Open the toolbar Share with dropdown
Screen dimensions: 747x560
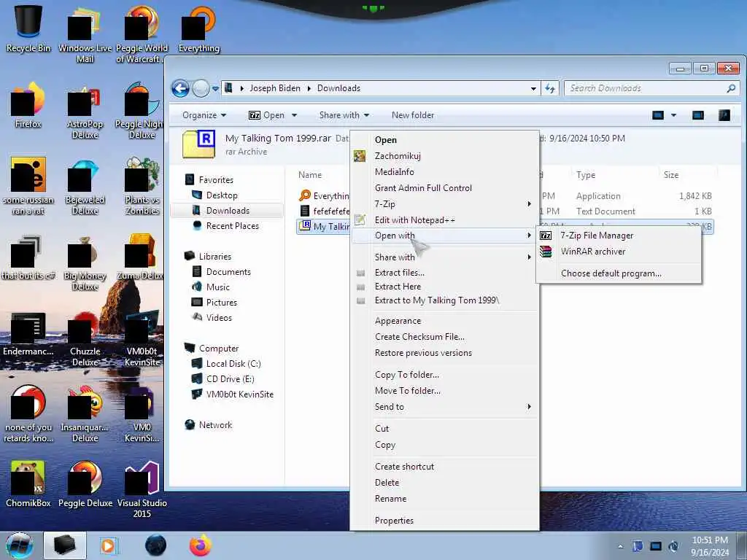point(344,115)
